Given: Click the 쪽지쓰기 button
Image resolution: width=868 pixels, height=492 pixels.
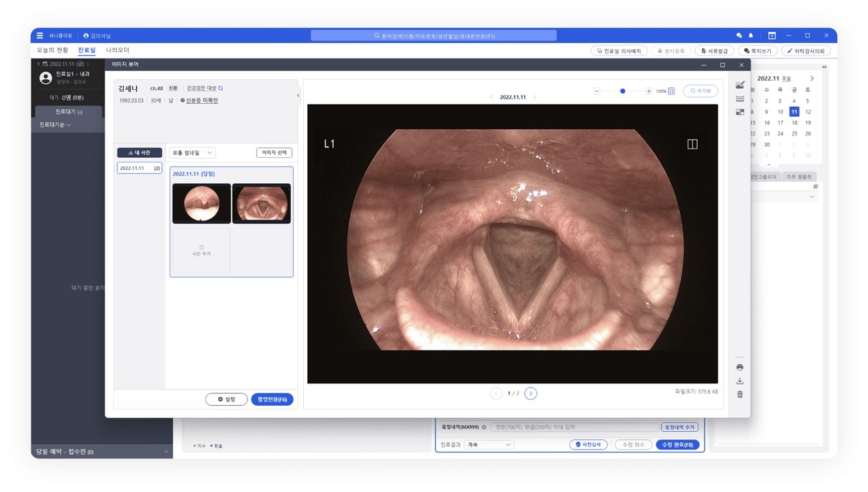Looking at the screenshot, I should point(758,51).
